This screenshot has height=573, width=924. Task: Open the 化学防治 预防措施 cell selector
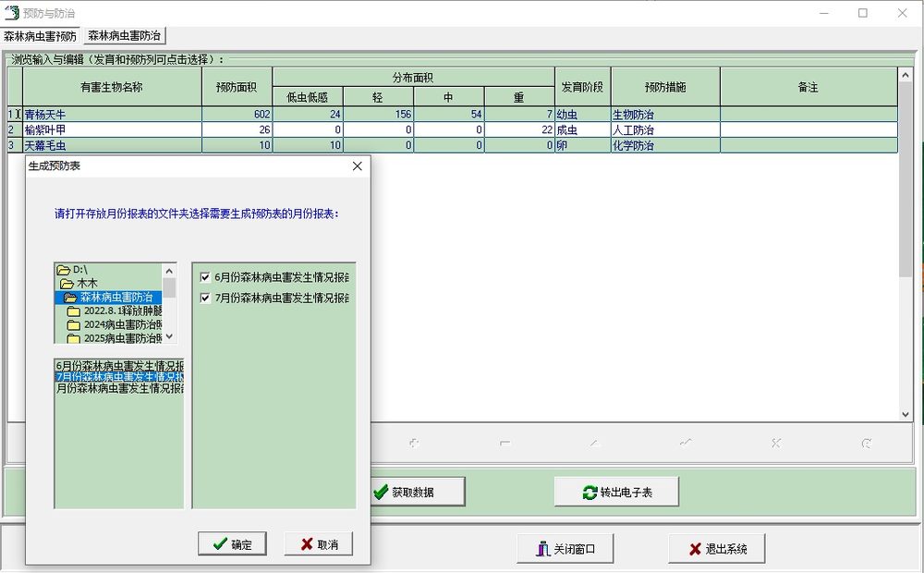[665, 145]
